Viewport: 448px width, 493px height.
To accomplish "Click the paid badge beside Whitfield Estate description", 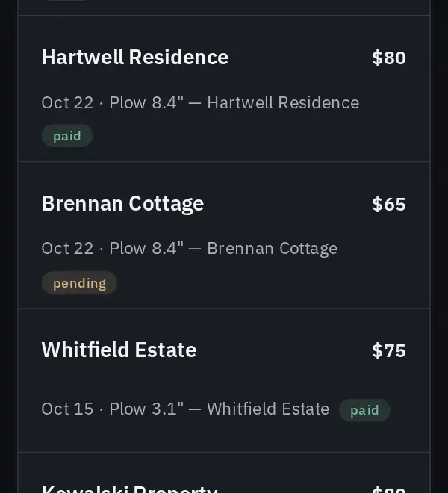I will point(364,410).
